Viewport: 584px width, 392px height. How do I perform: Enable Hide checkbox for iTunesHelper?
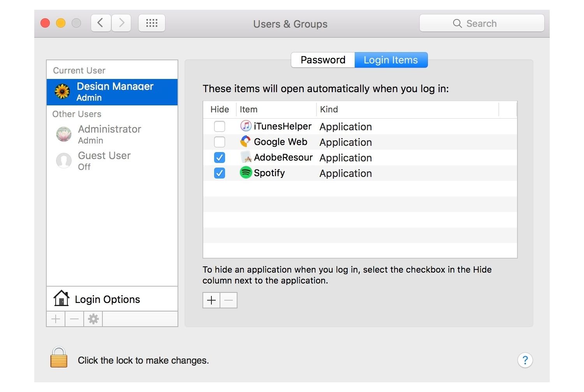[x=220, y=126]
